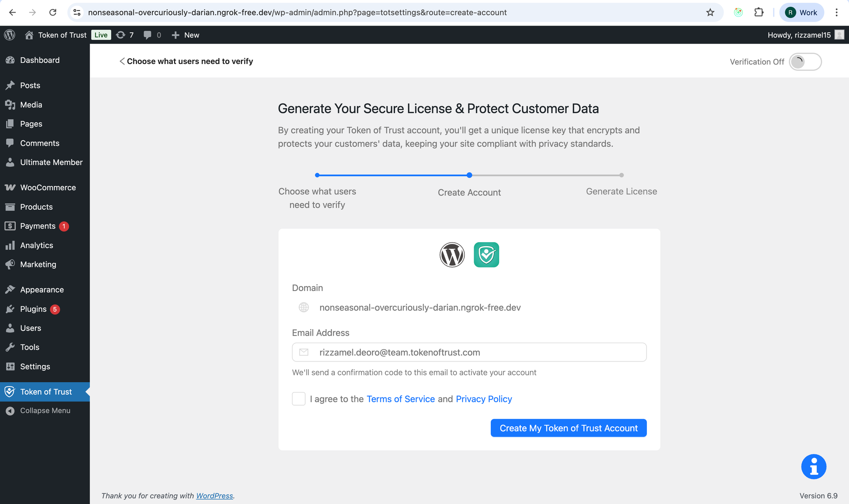Bookmark this page with the star icon
The image size is (849, 504).
tap(710, 12)
